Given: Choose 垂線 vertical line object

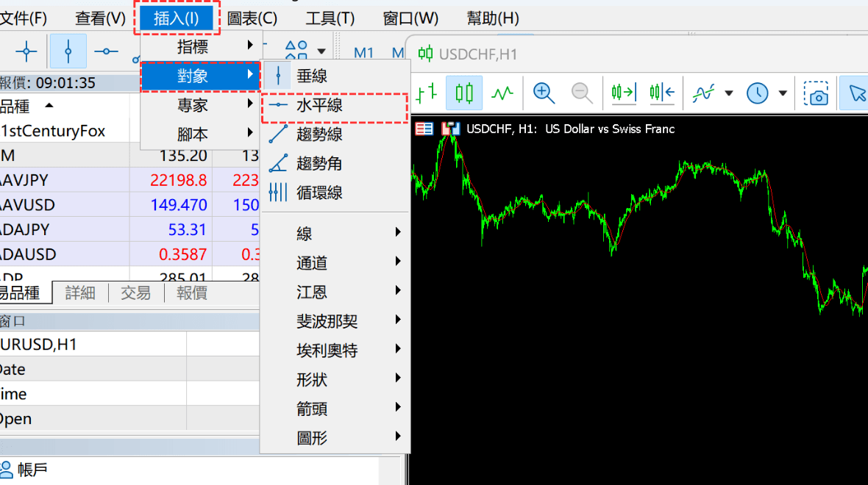Looking at the screenshot, I should click(335, 76).
